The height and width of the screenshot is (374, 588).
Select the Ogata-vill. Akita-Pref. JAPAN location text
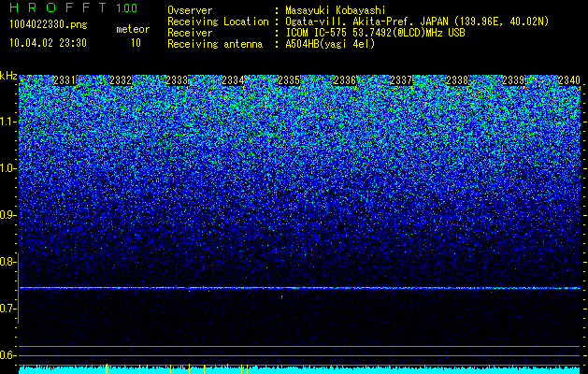tap(417, 22)
